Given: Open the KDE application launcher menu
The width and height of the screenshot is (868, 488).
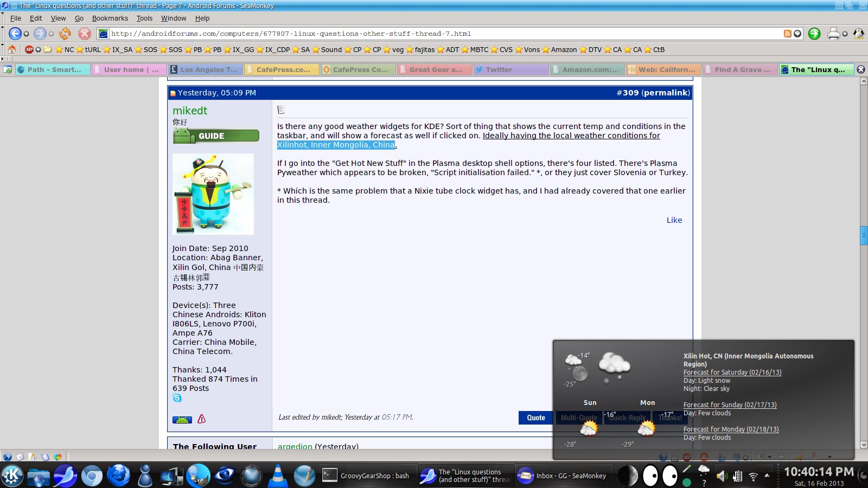Looking at the screenshot, I should [12, 476].
